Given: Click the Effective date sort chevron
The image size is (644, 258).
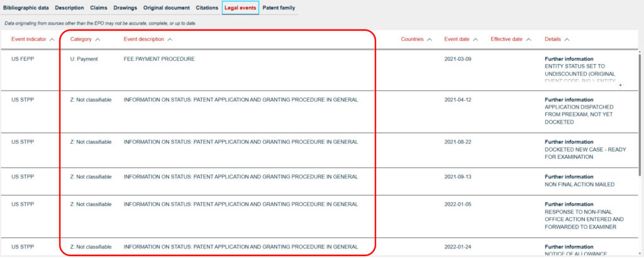Looking at the screenshot, I should [x=529, y=40].
